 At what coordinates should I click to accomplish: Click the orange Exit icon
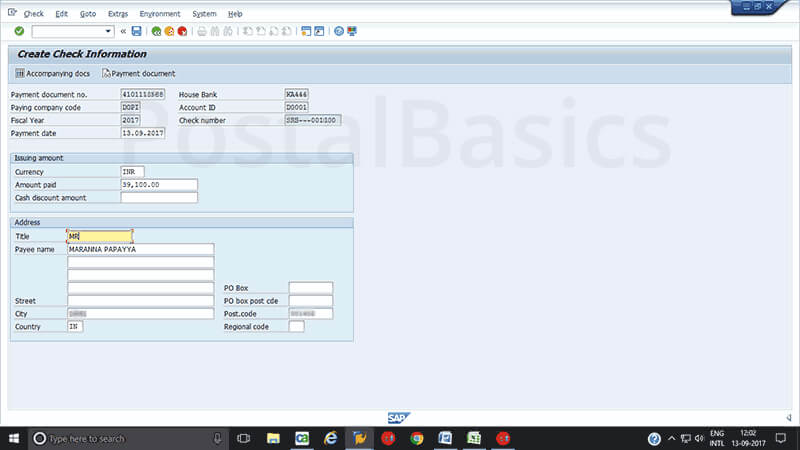(x=169, y=32)
